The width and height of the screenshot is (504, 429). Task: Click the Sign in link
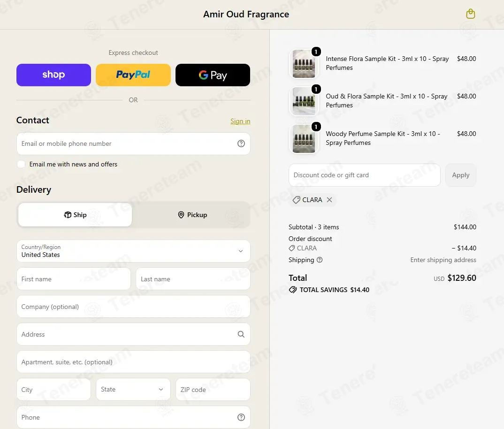(x=240, y=121)
